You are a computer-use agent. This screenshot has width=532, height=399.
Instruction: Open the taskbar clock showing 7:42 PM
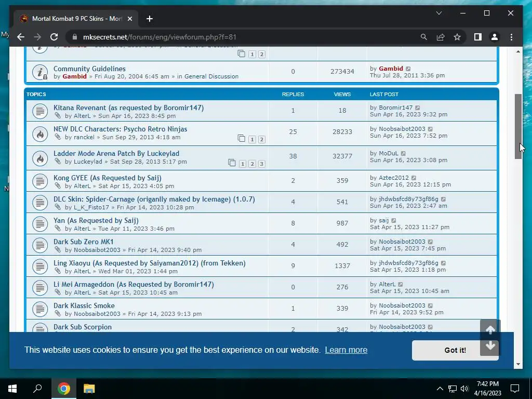(x=487, y=389)
